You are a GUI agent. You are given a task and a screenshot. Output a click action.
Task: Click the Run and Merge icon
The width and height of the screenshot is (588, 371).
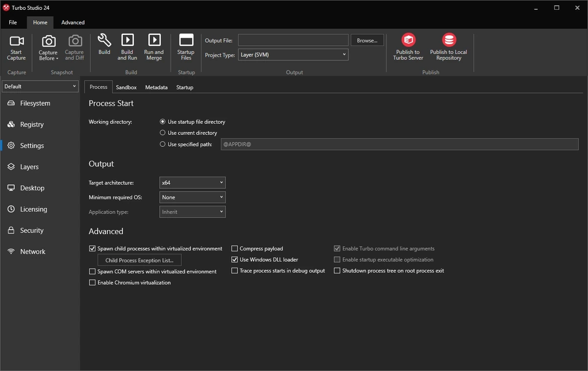tap(154, 40)
